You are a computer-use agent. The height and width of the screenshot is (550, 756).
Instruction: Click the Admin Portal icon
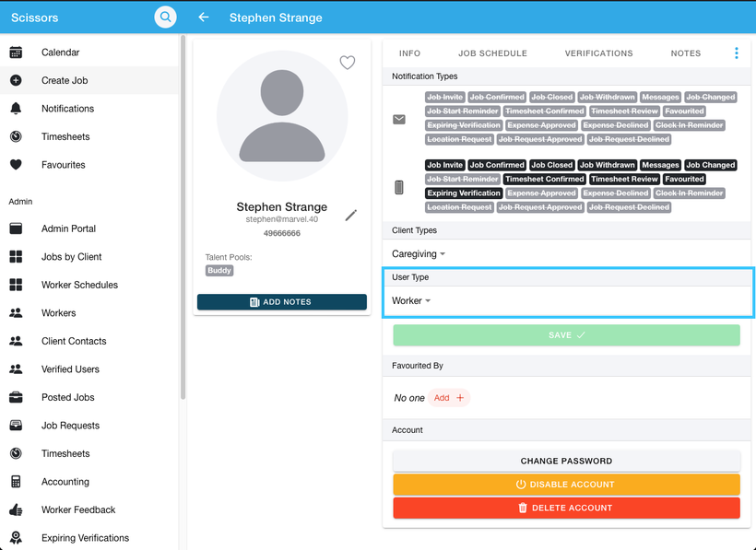click(16, 228)
